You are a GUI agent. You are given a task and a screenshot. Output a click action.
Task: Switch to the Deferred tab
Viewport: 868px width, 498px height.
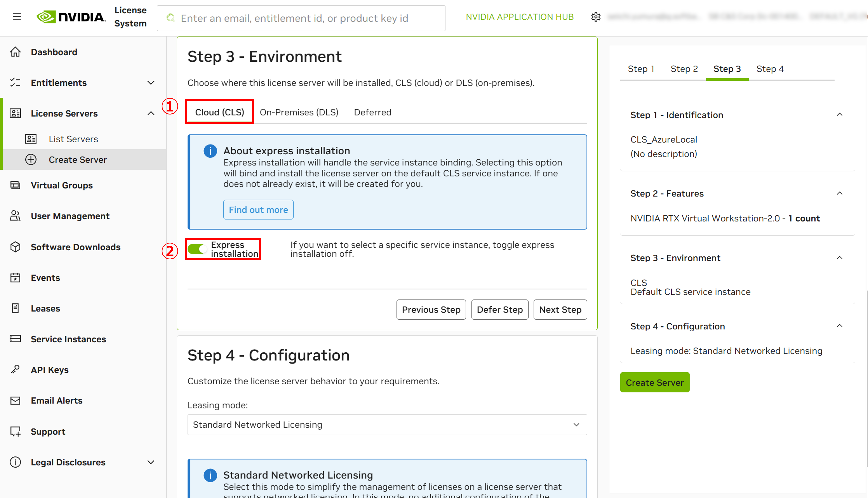pos(372,112)
